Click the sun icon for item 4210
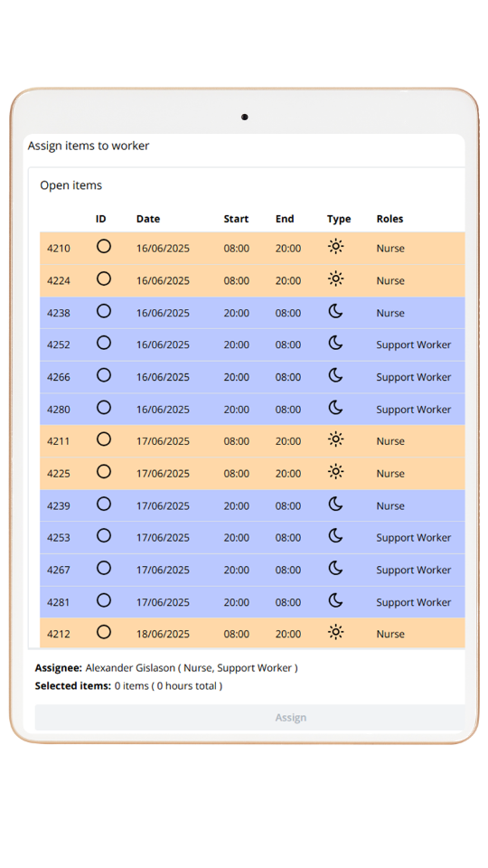 coord(335,246)
